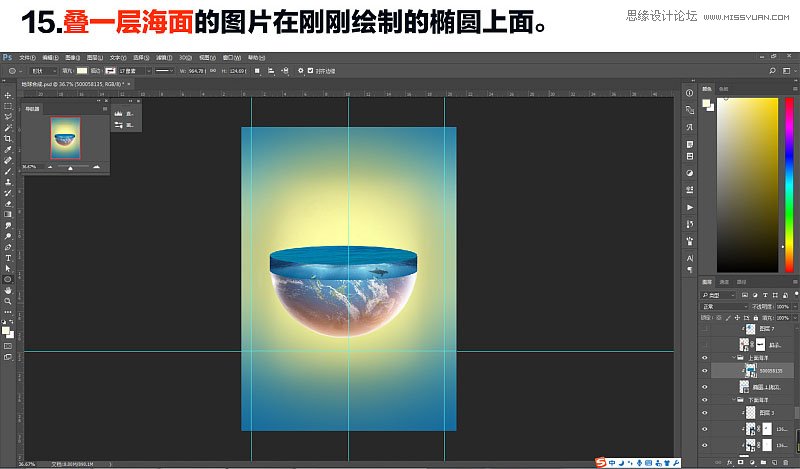Select the Rectangular Marquee tool
Screen dimensions: 800x469
pyautogui.click(x=8, y=106)
